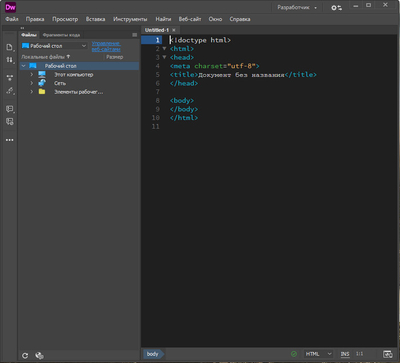Click line number 1 in the gutter
Viewport: 400px width, 363px height.
158,40
